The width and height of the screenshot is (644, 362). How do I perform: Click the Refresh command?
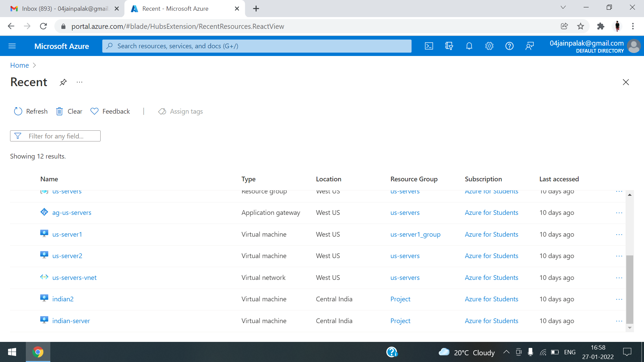(x=31, y=111)
